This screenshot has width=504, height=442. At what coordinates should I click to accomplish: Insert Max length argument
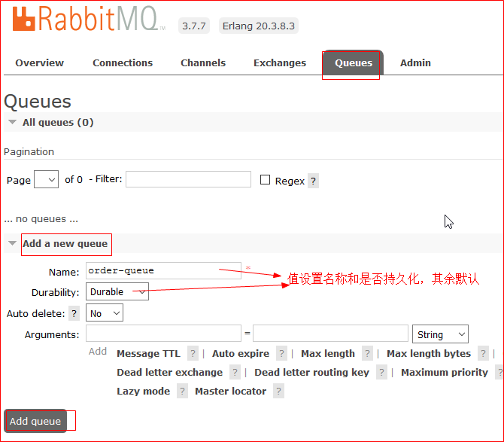(328, 354)
